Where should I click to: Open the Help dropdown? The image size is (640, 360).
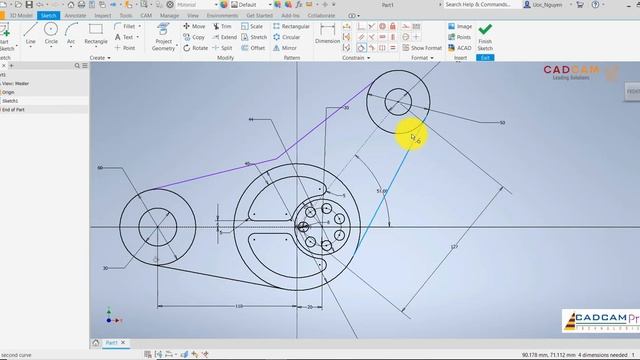604,5
